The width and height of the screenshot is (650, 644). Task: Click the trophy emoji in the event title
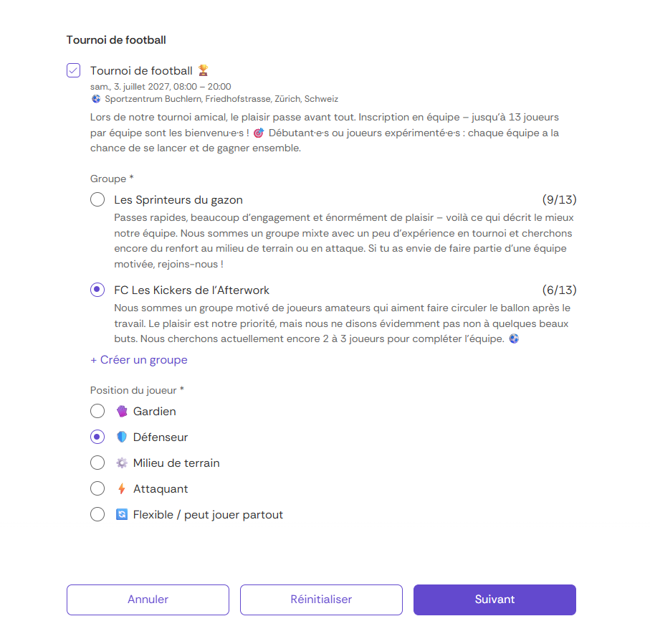[201, 70]
